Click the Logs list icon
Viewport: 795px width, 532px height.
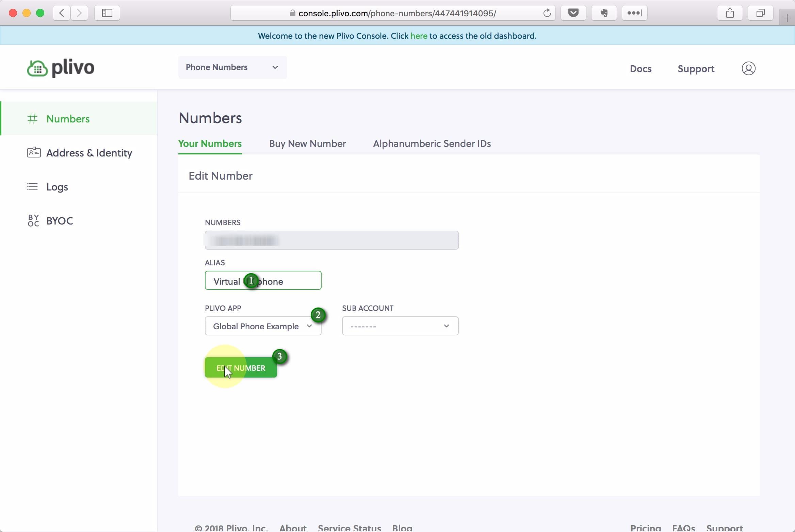click(x=32, y=186)
